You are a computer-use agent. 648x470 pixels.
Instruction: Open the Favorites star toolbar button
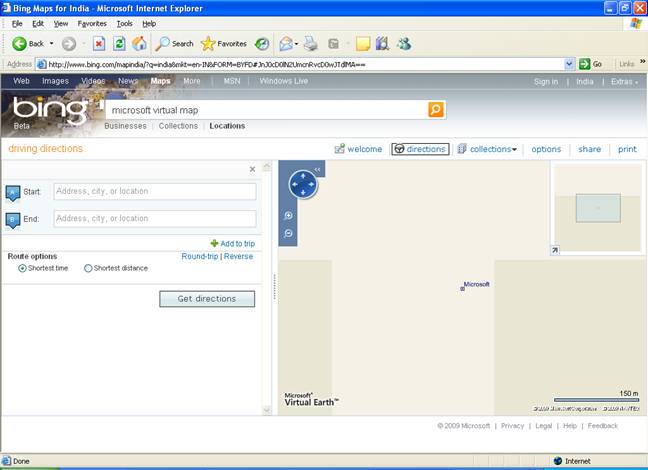click(x=224, y=43)
